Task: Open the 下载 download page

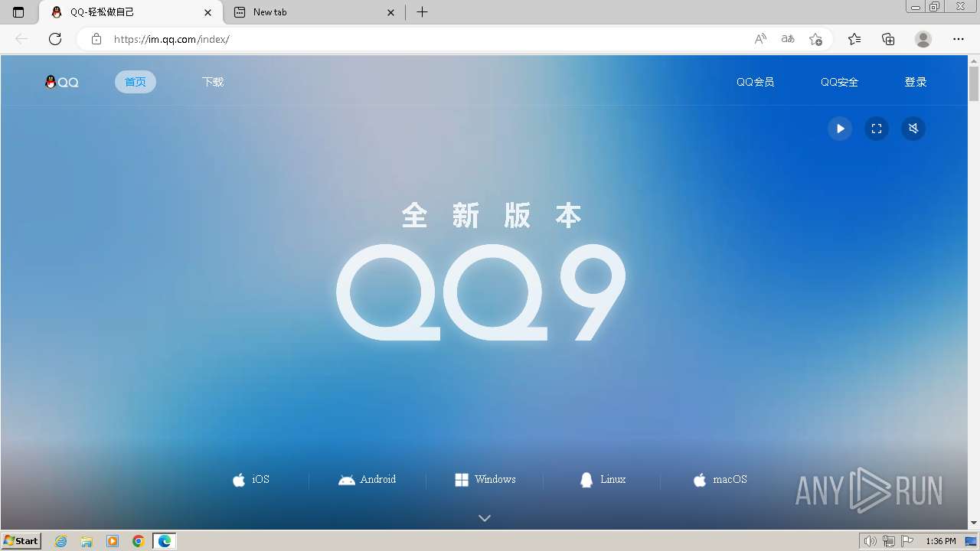Action: tap(213, 82)
